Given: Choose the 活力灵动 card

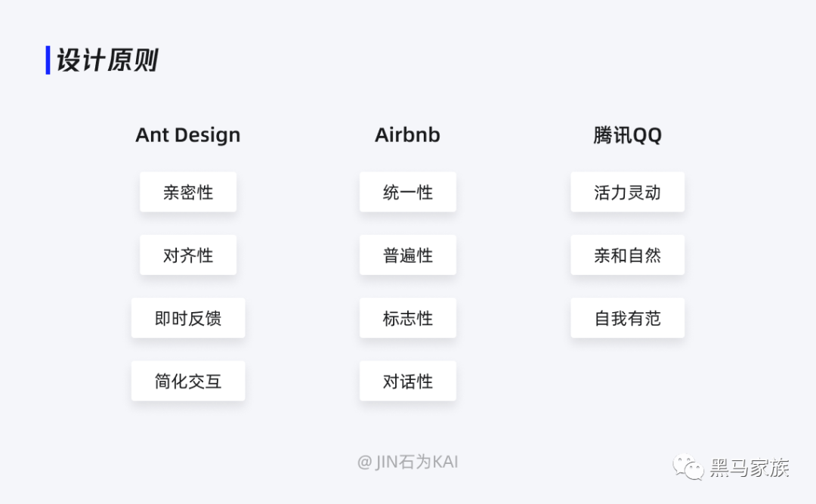Looking at the screenshot, I should click(x=627, y=192).
